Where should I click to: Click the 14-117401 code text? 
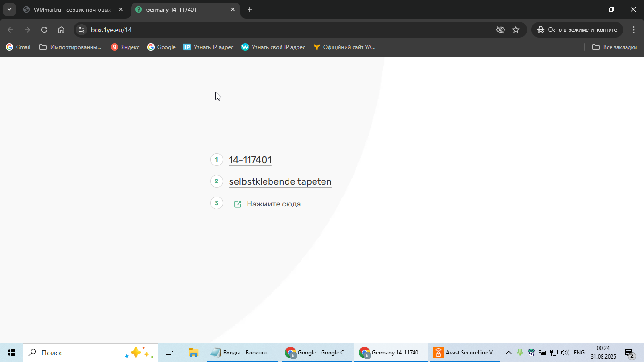[250, 160]
